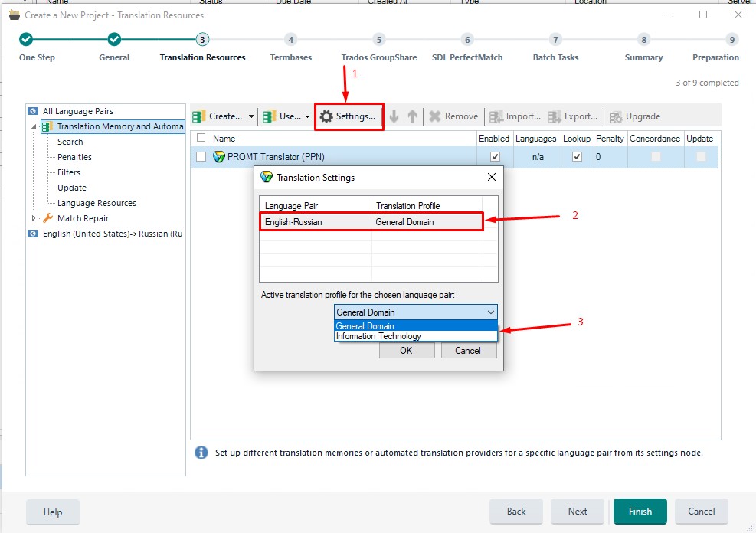Screen dimensions: 756x533
Task: Uncheck Lookup for PROMT Translator
Action: click(x=577, y=157)
